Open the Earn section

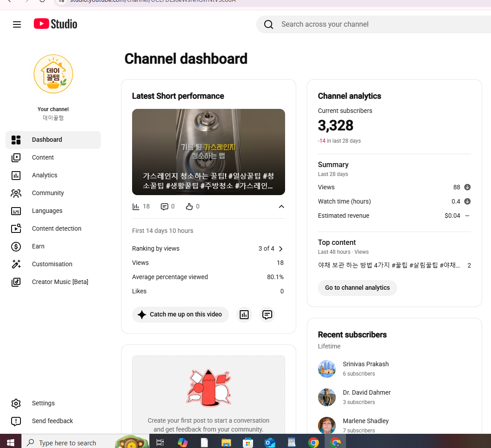tap(53, 247)
